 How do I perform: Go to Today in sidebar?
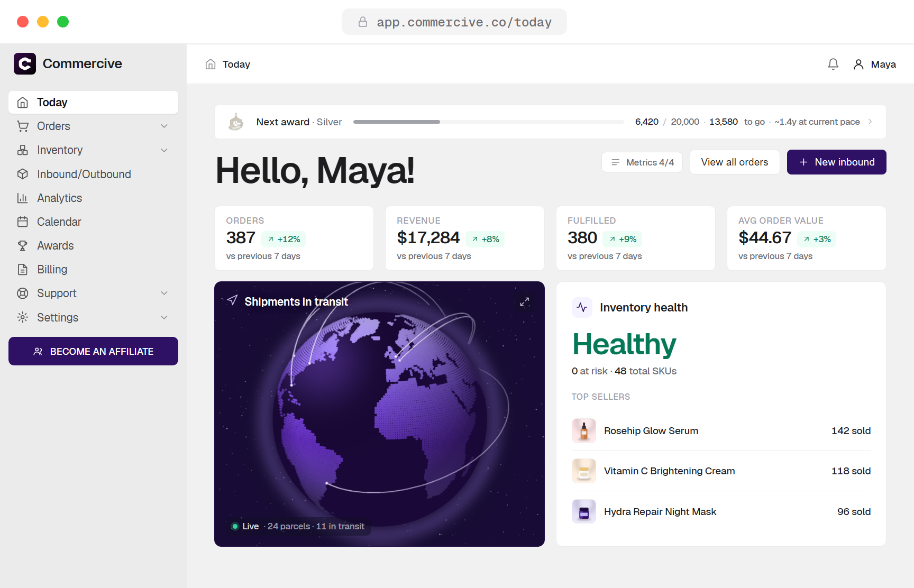(93, 102)
